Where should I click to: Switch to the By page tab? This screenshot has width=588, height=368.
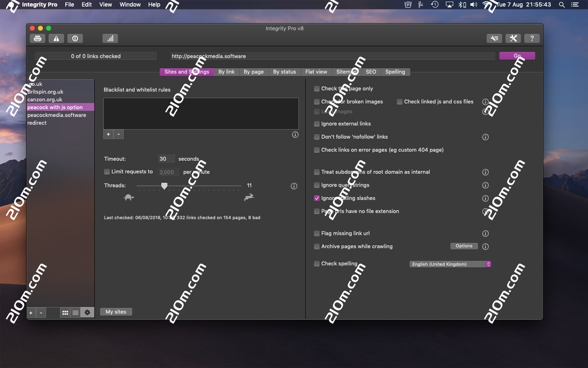pyautogui.click(x=254, y=72)
